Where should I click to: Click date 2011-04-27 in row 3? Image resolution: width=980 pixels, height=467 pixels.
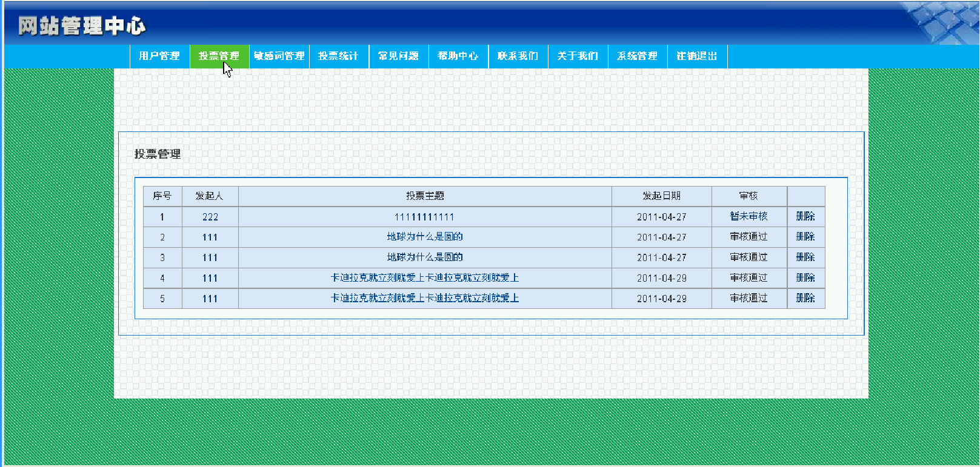(x=662, y=258)
